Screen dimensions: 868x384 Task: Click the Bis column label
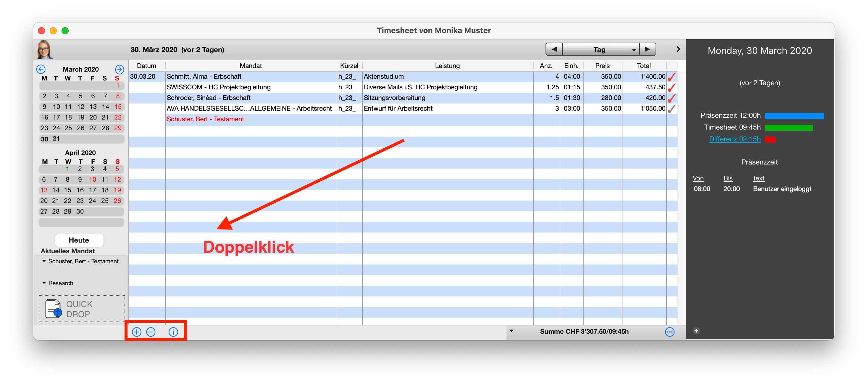[x=728, y=178]
